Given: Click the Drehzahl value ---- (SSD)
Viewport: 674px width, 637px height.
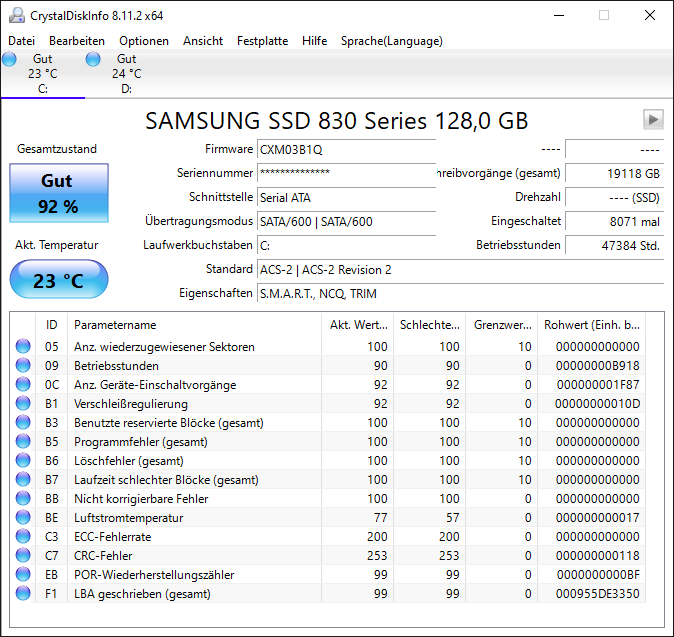Looking at the screenshot, I should 614,197.
